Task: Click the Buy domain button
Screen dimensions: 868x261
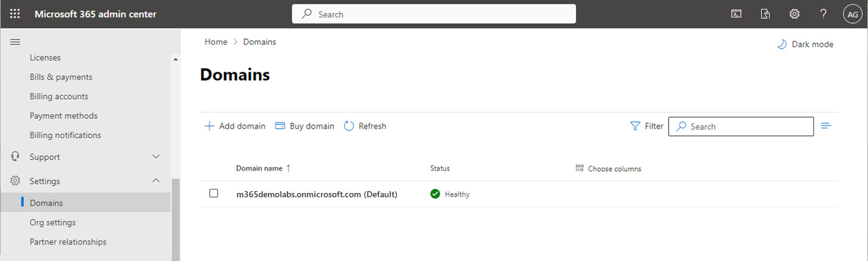Action: pos(305,126)
